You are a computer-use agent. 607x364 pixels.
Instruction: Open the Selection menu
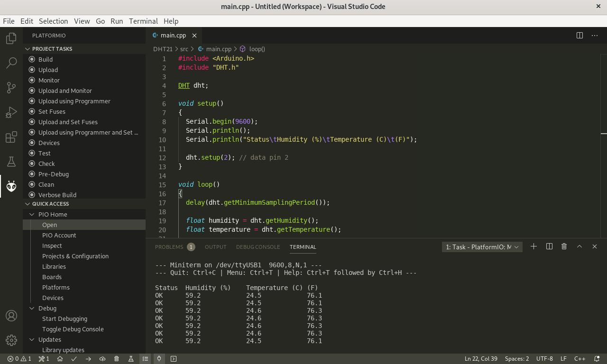(x=53, y=21)
